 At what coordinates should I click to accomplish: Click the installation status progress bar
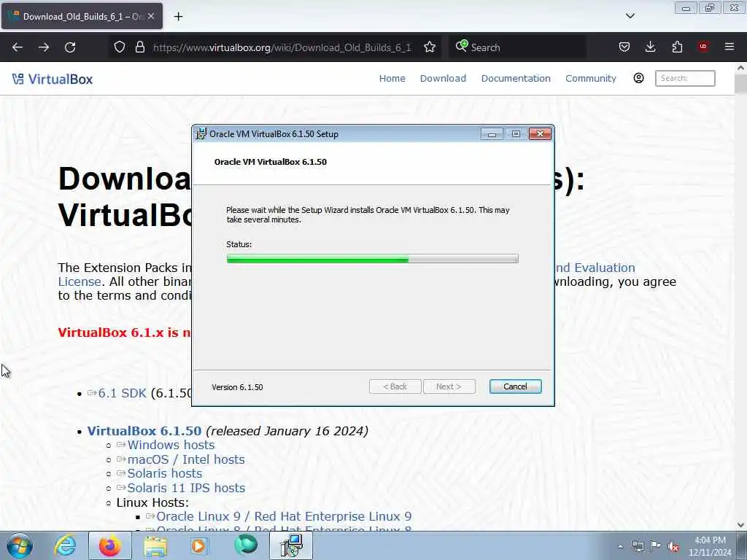click(x=372, y=259)
